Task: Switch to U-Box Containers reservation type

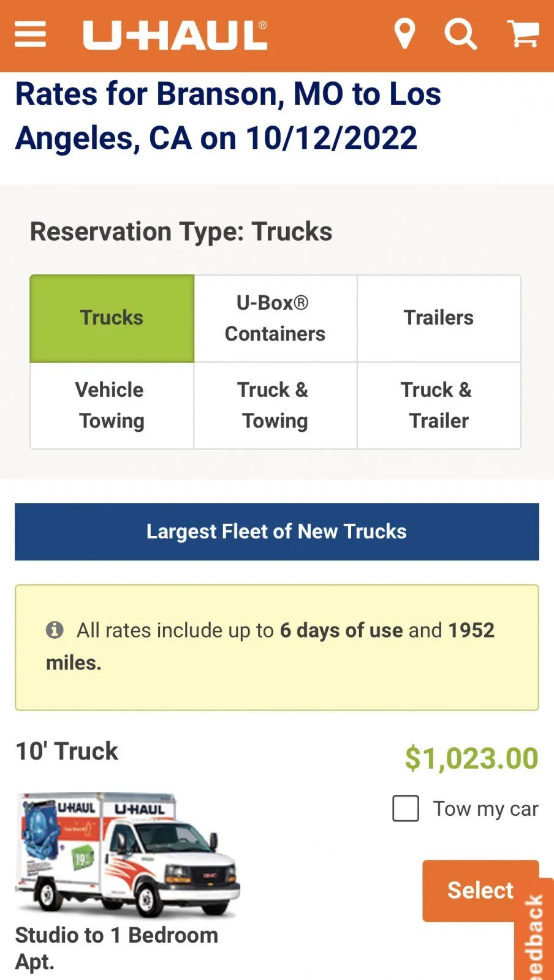Action: tap(275, 318)
